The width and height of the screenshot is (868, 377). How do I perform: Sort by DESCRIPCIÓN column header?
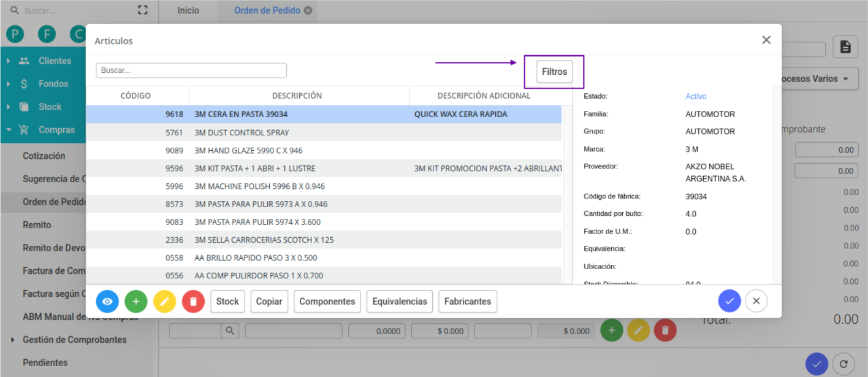click(297, 96)
